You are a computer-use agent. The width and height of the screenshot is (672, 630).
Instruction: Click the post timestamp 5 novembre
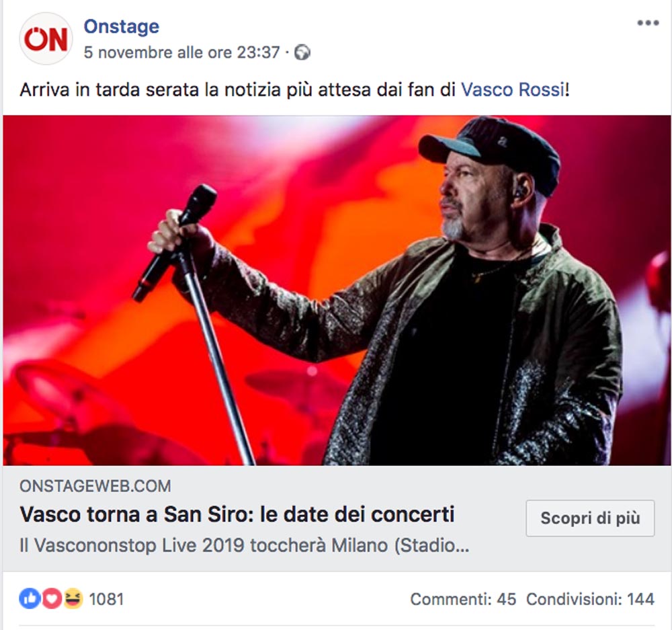click(181, 52)
